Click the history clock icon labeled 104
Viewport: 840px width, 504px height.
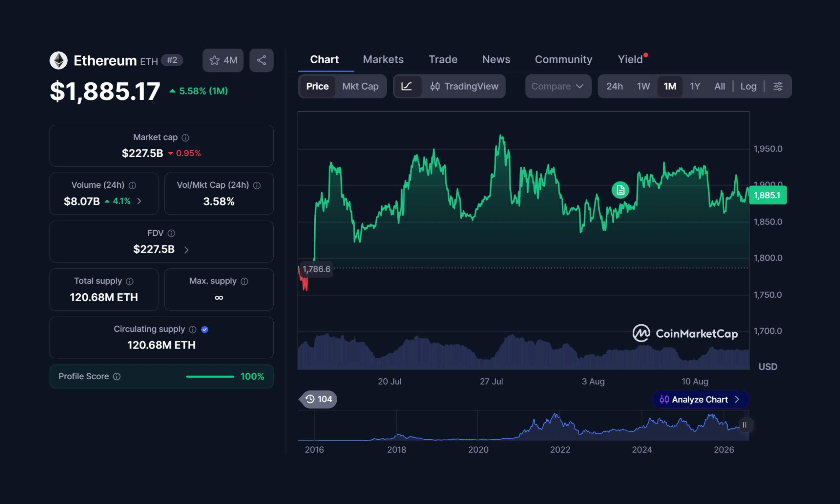[x=310, y=399]
